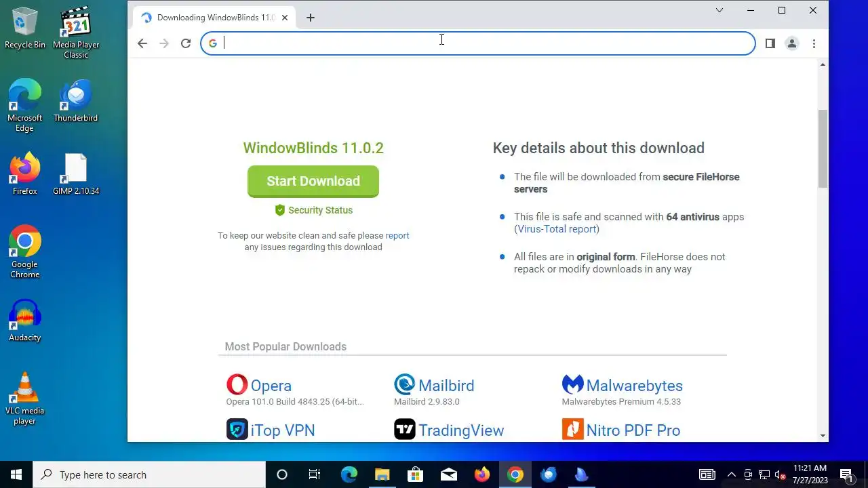Image resolution: width=868 pixels, height=488 pixels.
Task: Click the Malwarebytes logo icon
Action: [x=573, y=385]
